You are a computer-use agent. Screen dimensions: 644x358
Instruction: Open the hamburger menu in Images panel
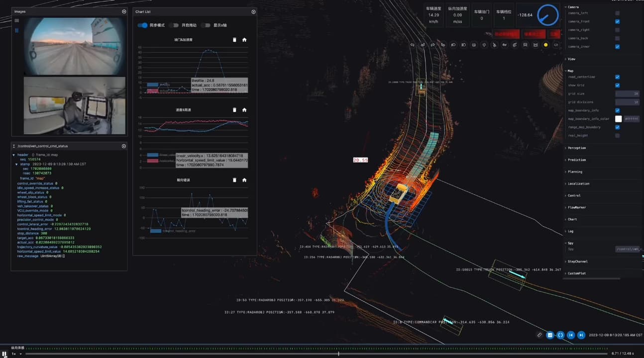[x=16, y=20]
